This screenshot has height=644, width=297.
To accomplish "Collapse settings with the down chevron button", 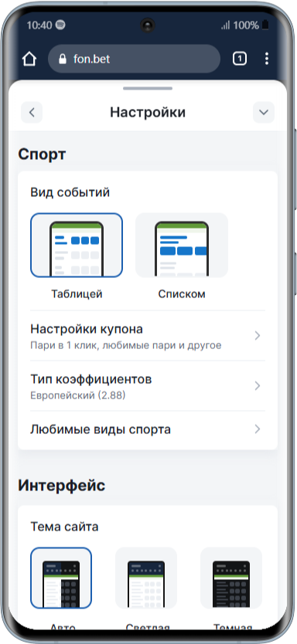I will 264,112.
